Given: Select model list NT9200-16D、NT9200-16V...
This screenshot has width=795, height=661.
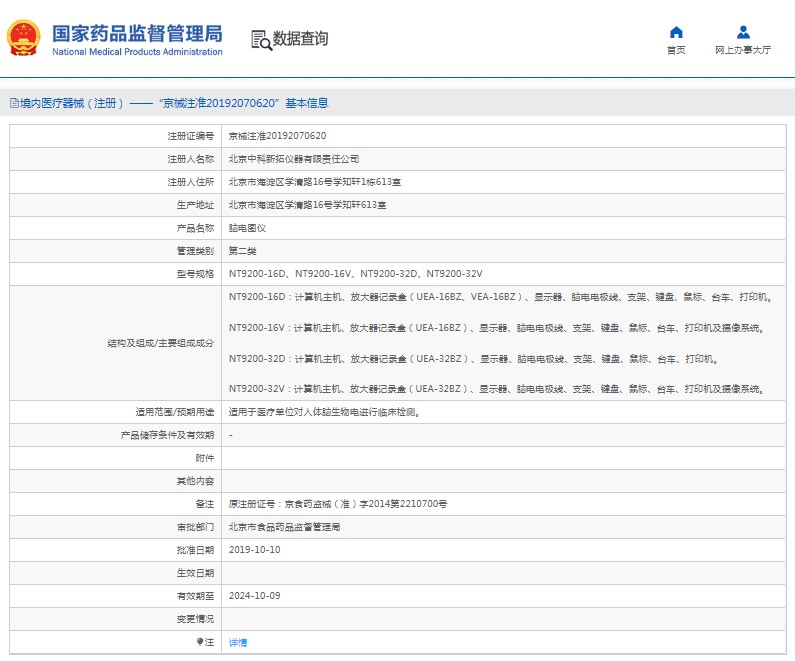Looking at the screenshot, I should [355, 274].
